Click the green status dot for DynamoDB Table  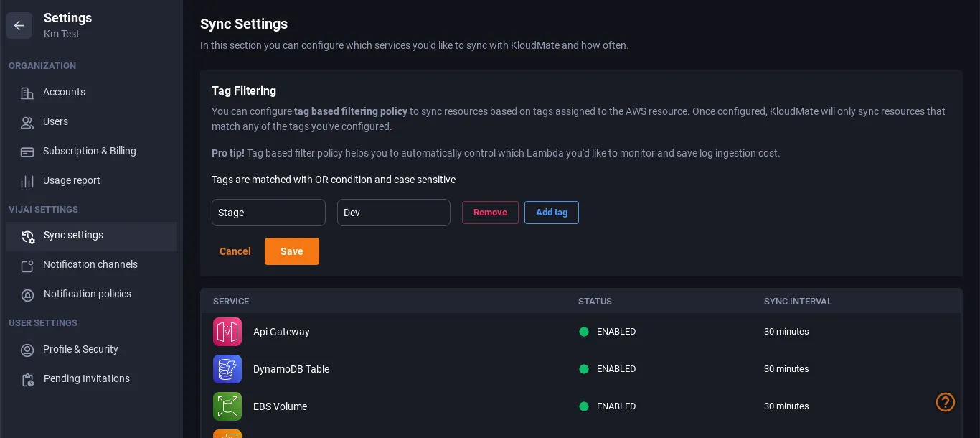click(x=584, y=369)
